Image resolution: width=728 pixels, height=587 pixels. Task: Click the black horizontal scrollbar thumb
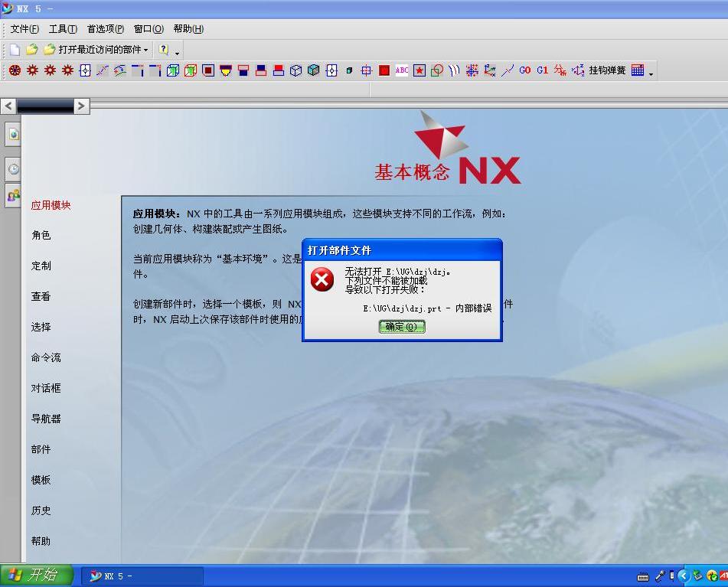pyautogui.click(x=45, y=106)
